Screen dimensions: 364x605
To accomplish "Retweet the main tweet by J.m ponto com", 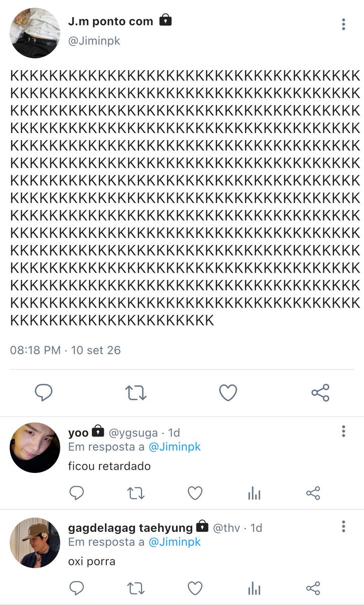I will point(136,392).
